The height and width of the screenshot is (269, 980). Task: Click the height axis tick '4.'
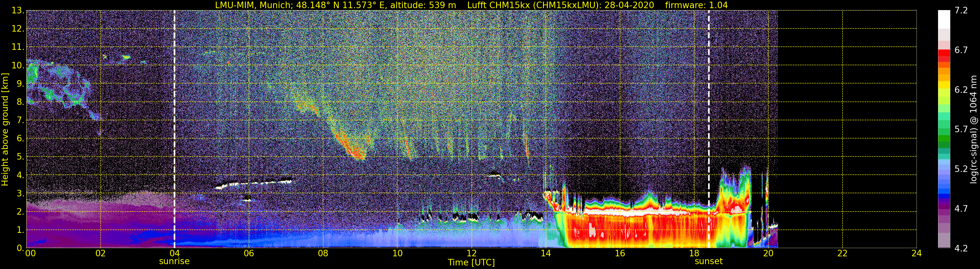pyautogui.click(x=20, y=175)
